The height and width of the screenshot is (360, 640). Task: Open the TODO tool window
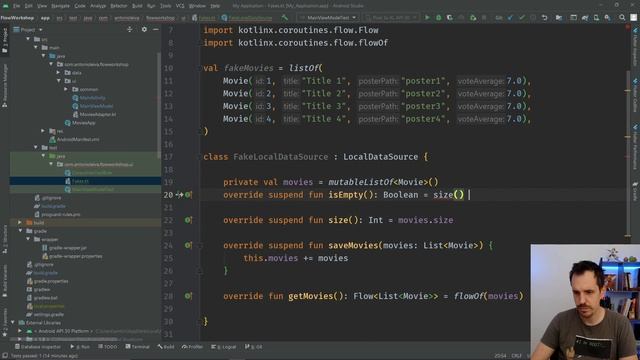pos(107,347)
